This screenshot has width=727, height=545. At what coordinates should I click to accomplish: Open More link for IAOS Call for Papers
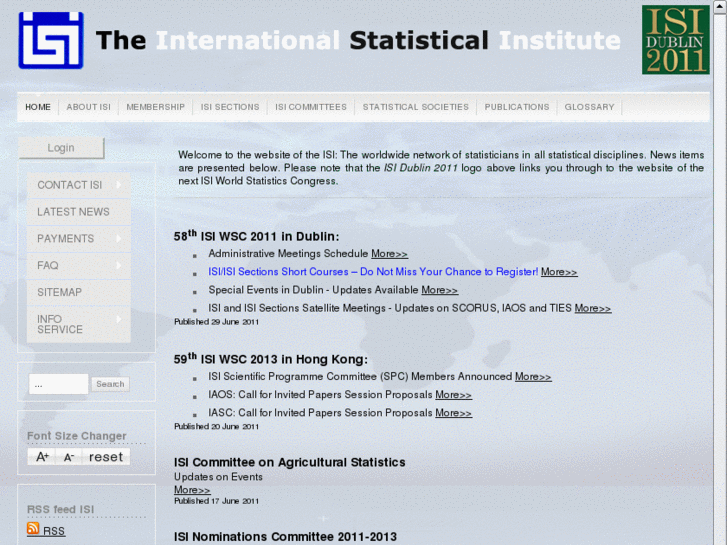tap(453, 395)
